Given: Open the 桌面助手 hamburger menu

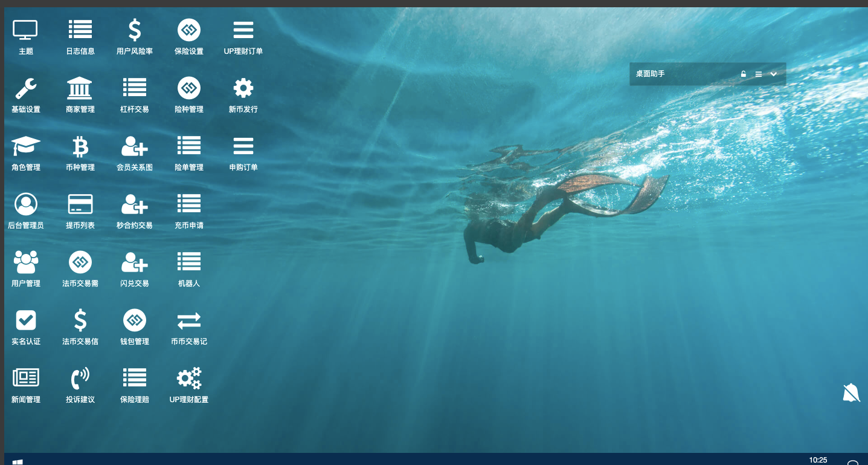Looking at the screenshot, I should tap(759, 74).
